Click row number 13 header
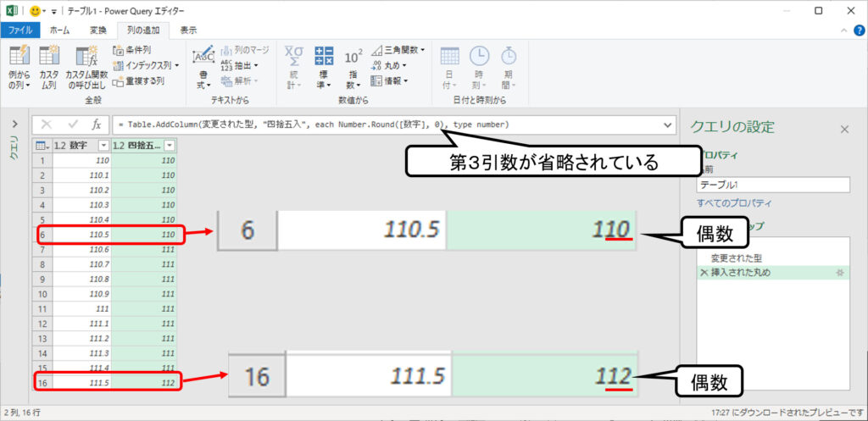The height and width of the screenshot is (421, 868). [x=42, y=338]
